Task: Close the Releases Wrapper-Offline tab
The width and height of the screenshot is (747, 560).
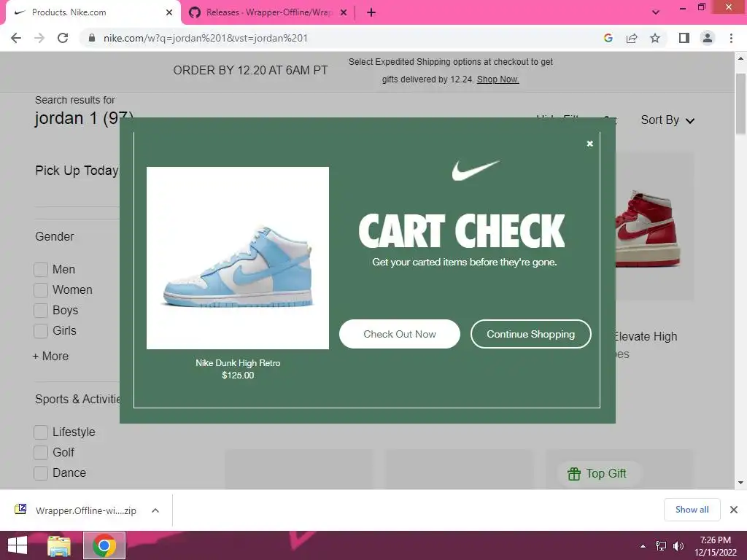Action: point(344,12)
